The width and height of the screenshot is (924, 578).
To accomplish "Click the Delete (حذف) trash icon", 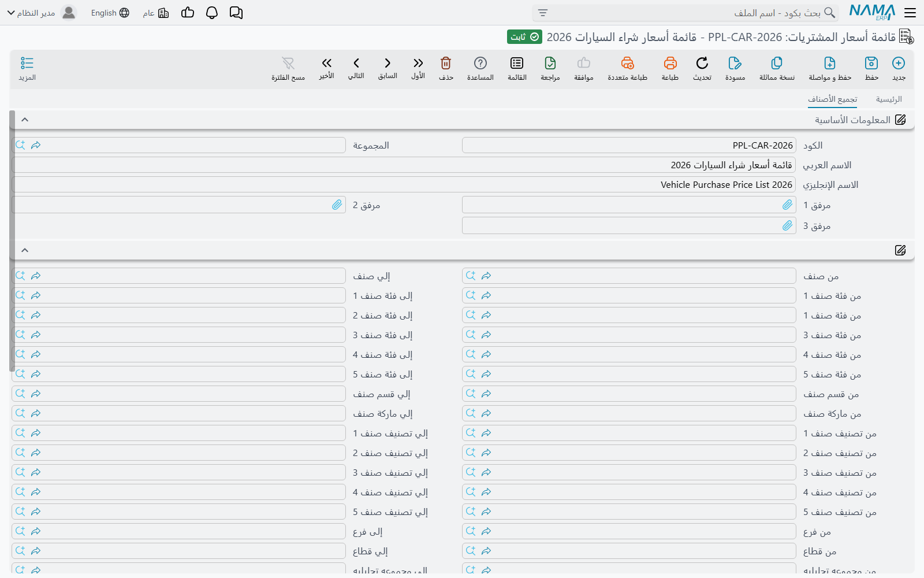I will tap(446, 63).
